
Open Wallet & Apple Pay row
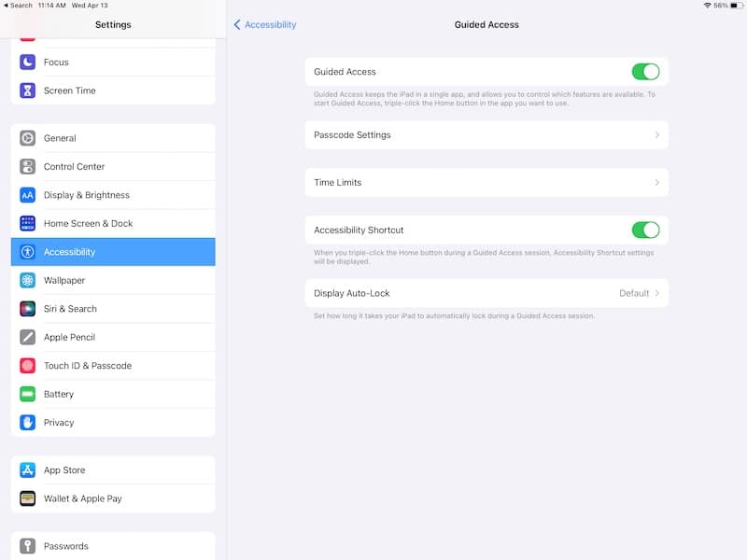point(113,498)
